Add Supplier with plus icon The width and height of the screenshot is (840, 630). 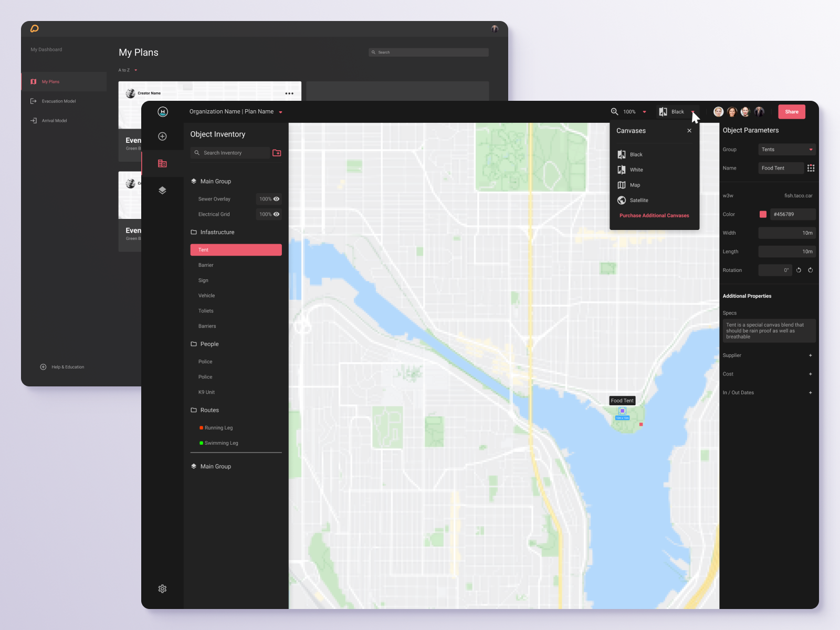[x=810, y=355]
